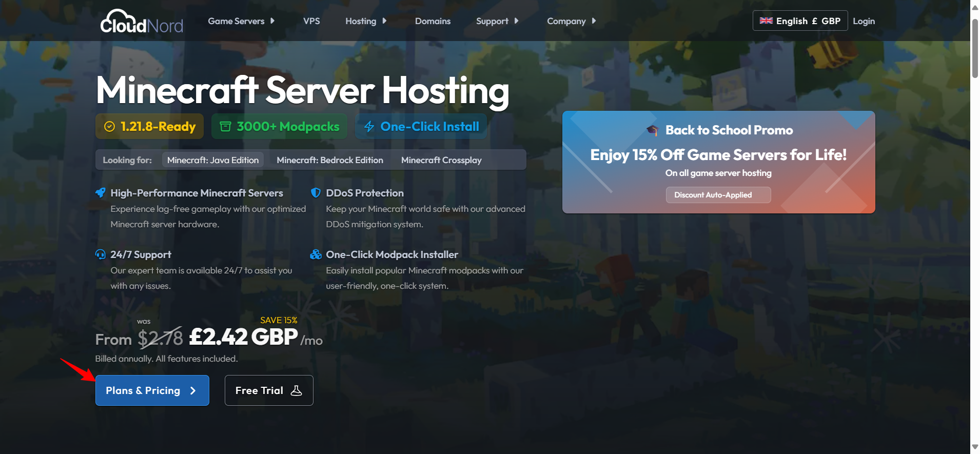Click the 24/7 Support heading
Screen dimensions: 980x454
141,254
